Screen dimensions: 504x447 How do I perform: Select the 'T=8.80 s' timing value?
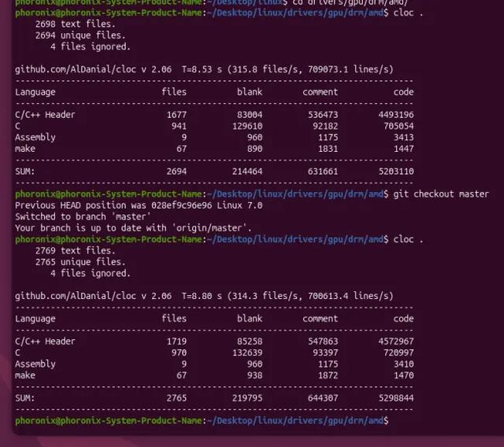[202, 296]
